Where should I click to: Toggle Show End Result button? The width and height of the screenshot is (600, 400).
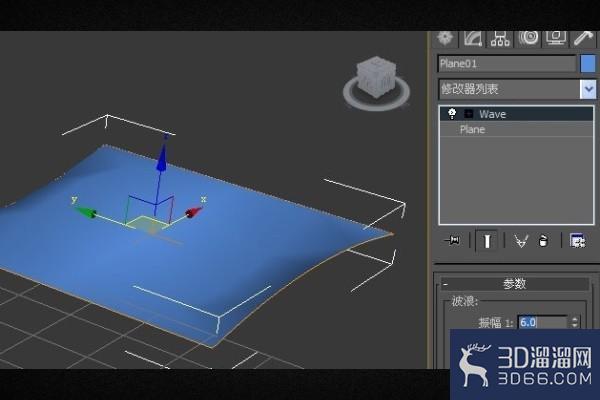coord(487,241)
